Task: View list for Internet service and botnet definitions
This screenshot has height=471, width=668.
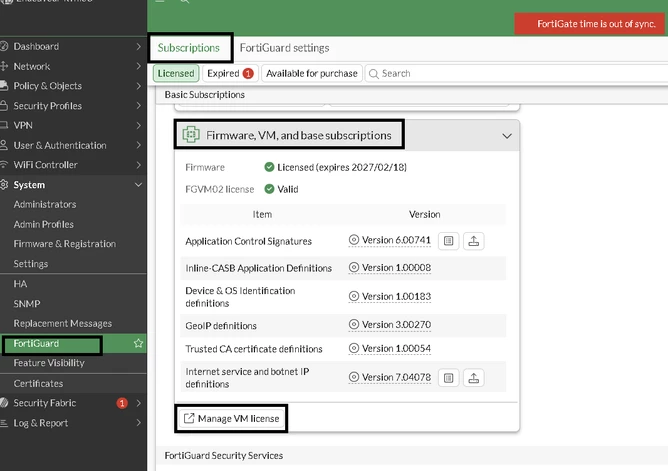Action: click(x=449, y=378)
